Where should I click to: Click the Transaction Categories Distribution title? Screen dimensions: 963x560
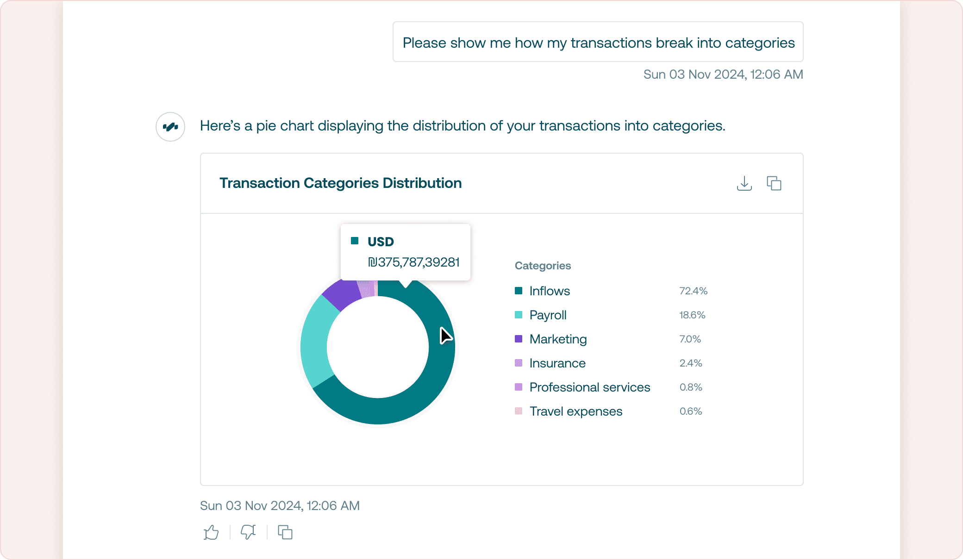341,183
